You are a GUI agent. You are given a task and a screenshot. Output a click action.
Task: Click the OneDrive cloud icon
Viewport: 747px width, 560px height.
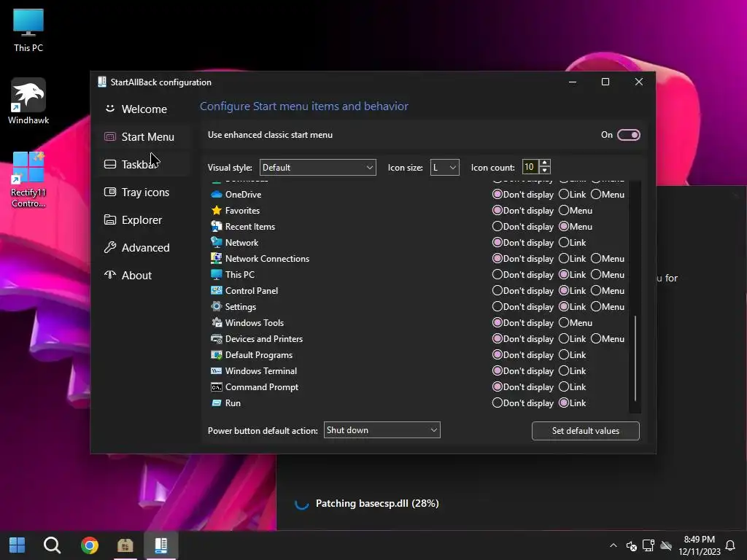click(x=216, y=194)
